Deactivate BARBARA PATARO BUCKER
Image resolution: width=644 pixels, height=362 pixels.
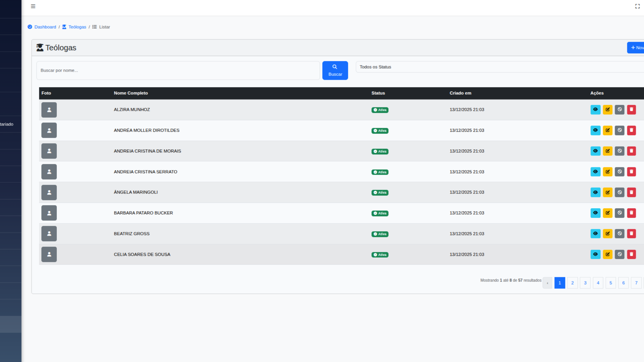point(620,213)
